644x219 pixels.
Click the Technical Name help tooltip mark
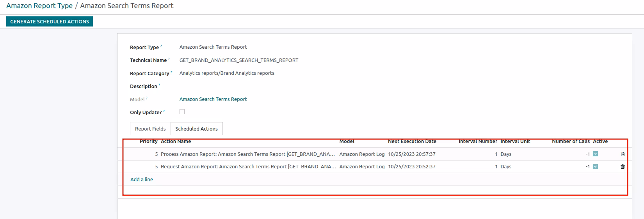tap(169, 59)
